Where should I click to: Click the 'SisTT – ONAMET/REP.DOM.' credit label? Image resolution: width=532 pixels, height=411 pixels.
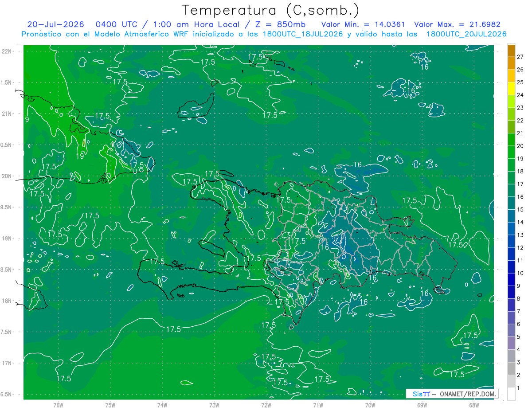tap(452, 394)
